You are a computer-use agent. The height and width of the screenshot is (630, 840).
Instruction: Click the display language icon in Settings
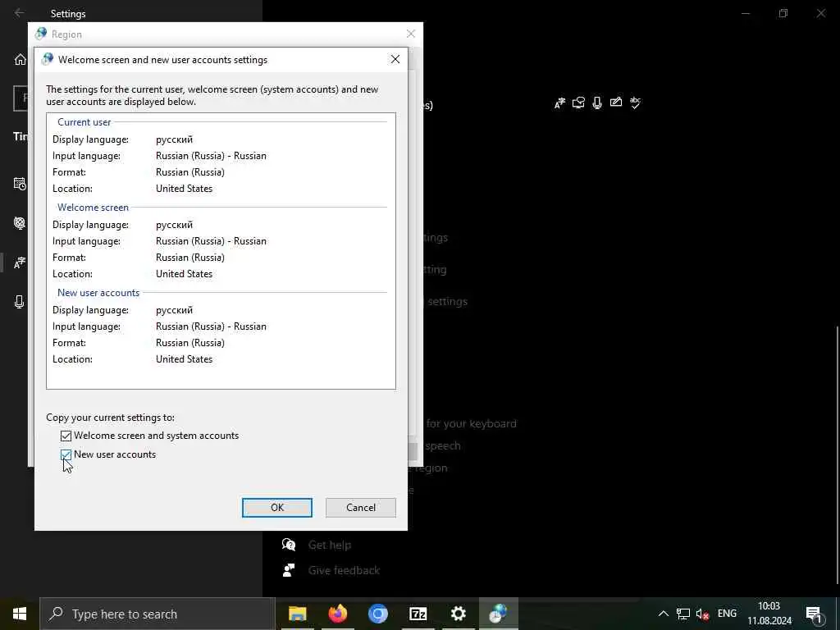click(559, 103)
